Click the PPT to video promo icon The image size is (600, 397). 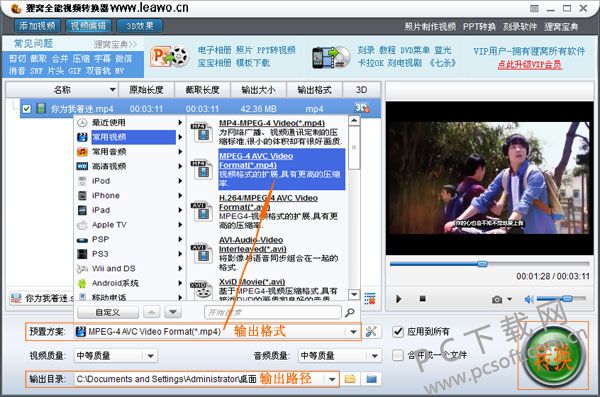(x=170, y=56)
